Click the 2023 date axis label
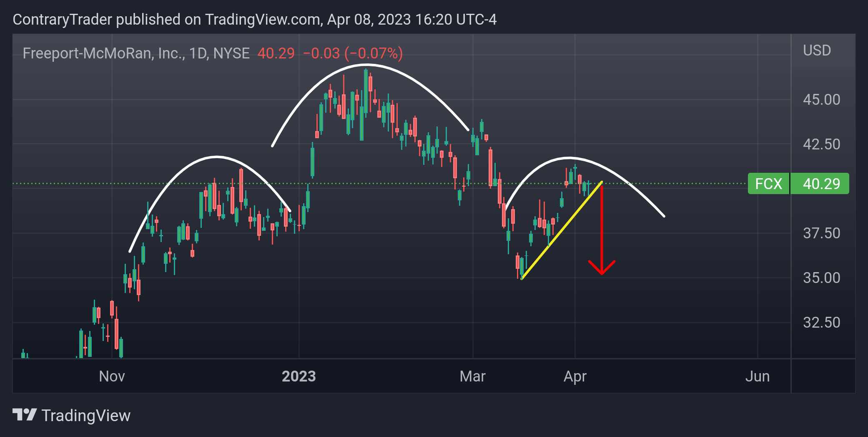Image resolution: width=868 pixels, height=437 pixels. click(299, 376)
